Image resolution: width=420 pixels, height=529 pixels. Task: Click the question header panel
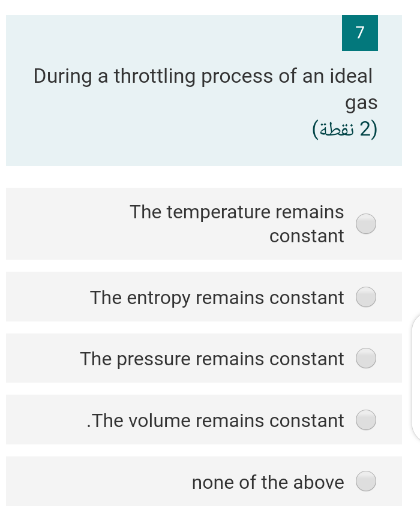click(204, 91)
